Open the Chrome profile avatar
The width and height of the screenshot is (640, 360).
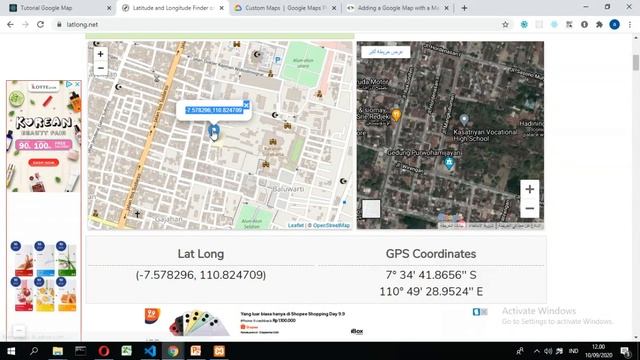pyautogui.click(x=614, y=24)
